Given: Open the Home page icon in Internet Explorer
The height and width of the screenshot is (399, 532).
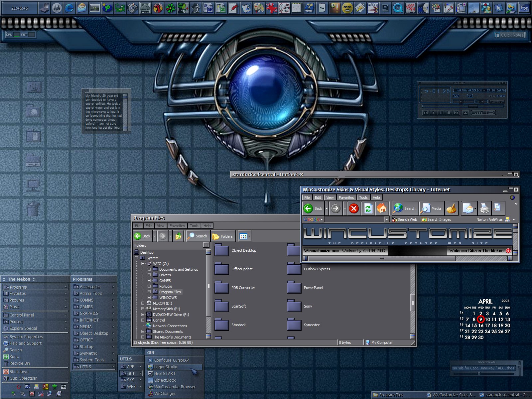Looking at the screenshot, I should point(382,208).
